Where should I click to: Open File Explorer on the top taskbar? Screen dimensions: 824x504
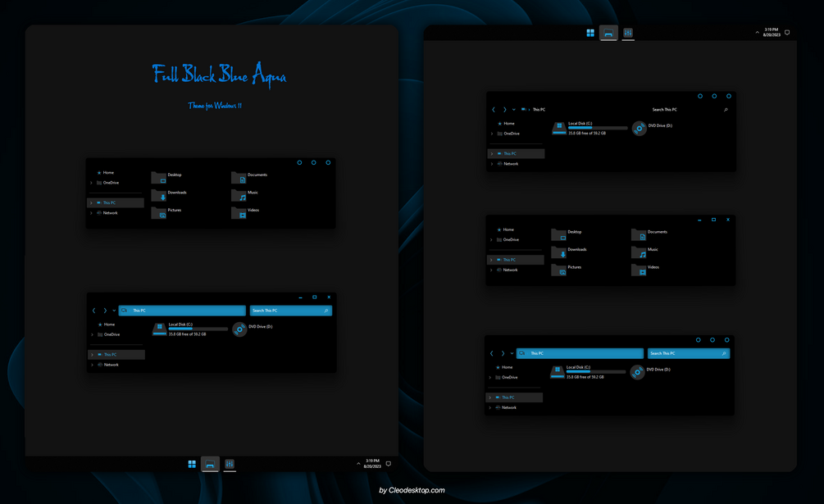point(608,33)
